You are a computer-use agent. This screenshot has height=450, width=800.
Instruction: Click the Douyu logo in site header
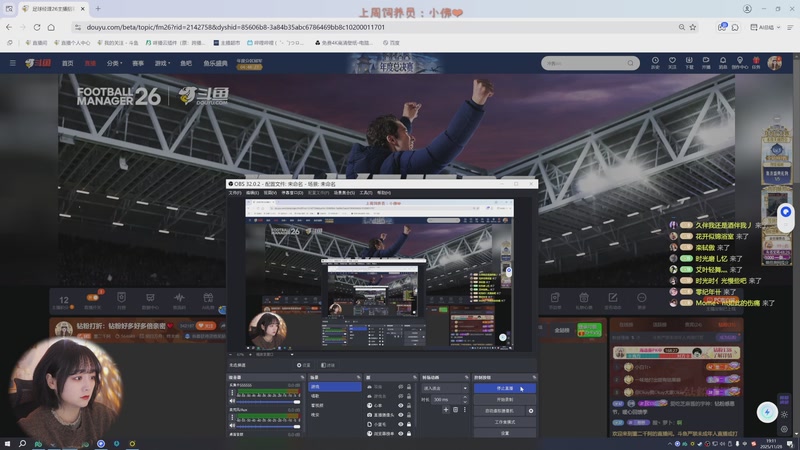(38, 63)
